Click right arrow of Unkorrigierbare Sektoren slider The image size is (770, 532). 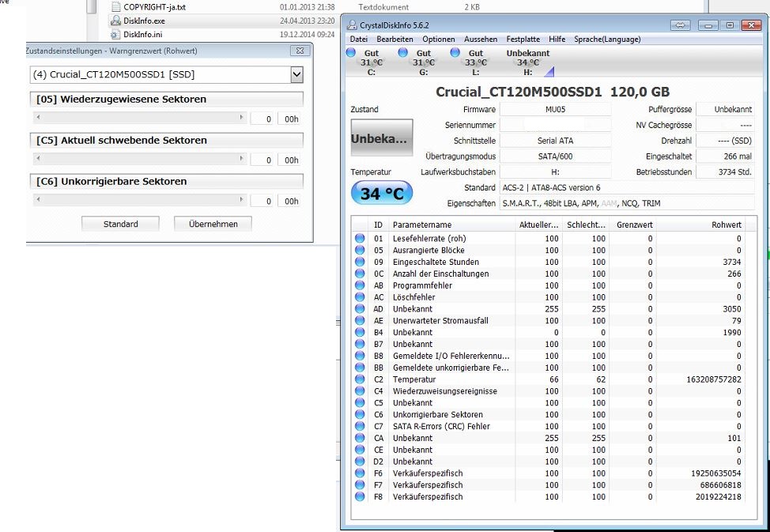click(241, 199)
